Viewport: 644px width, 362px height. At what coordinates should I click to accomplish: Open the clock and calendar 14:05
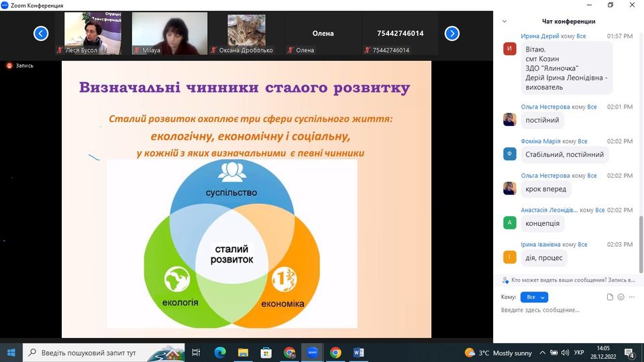click(603, 353)
